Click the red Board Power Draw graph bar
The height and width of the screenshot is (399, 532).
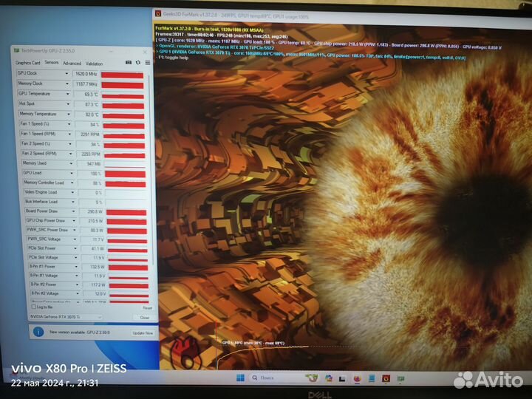click(x=126, y=213)
